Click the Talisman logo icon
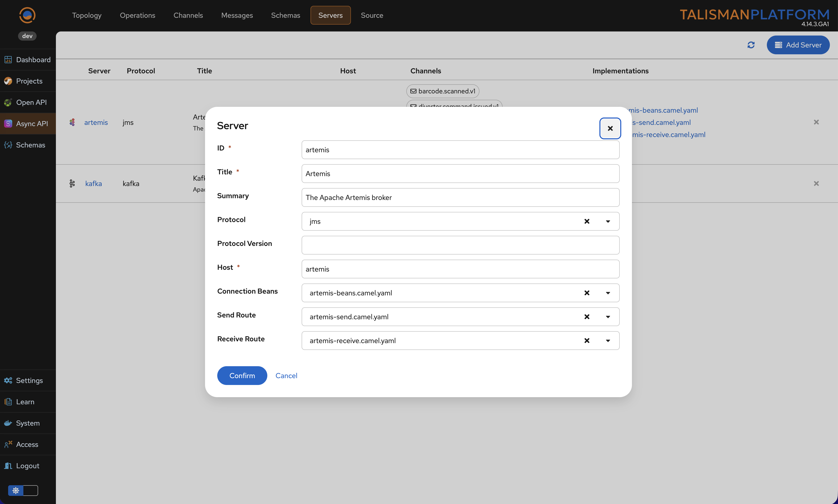 tap(27, 15)
